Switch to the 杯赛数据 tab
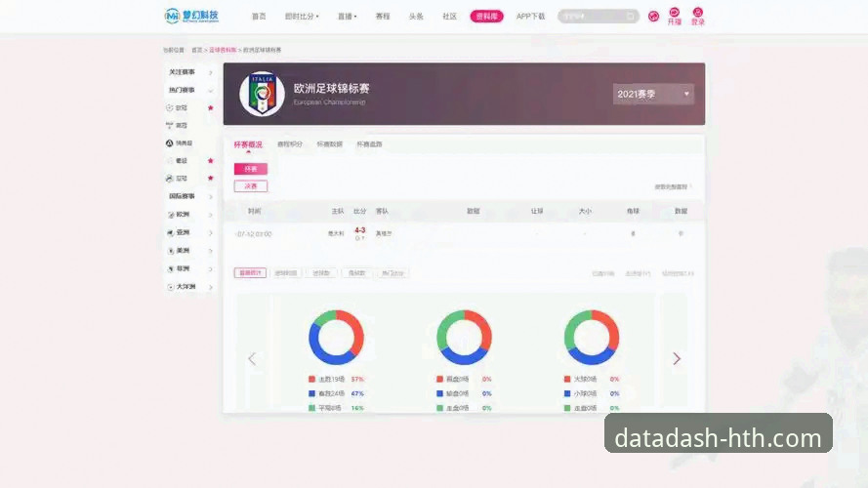 (329, 144)
